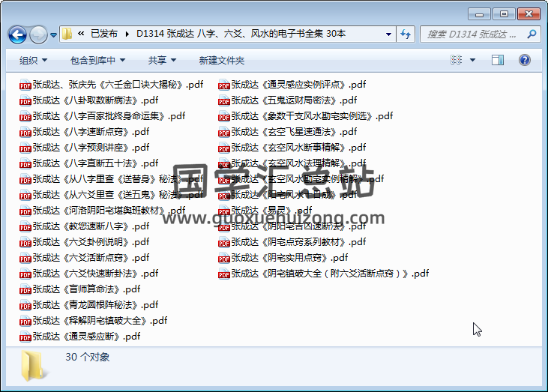Open the 共享 menu
548x392 pixels.
click(x=162, y=61)
